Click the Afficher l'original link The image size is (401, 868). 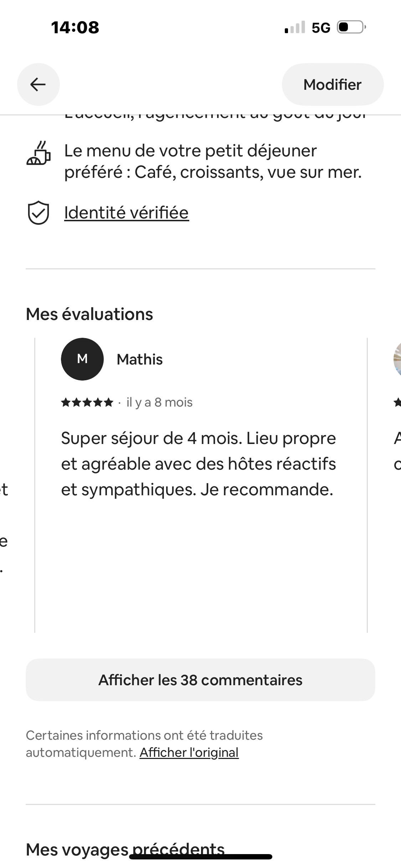coord(189,752)
